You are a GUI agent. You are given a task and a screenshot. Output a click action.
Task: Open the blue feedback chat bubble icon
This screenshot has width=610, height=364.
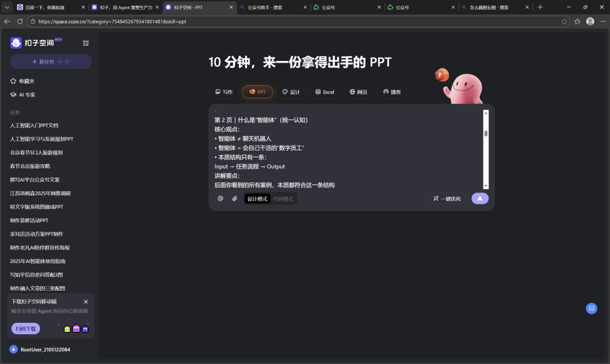591,308
